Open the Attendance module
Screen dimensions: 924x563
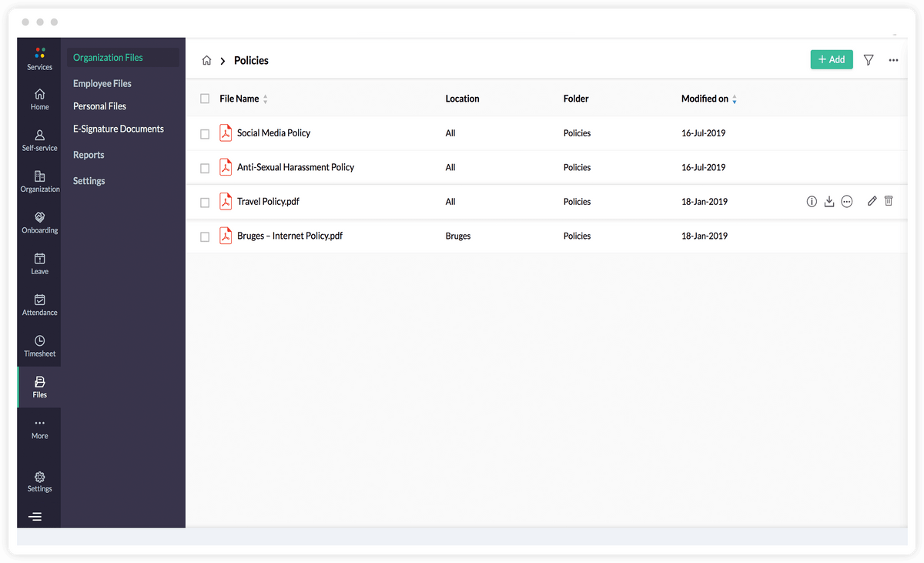39,303
